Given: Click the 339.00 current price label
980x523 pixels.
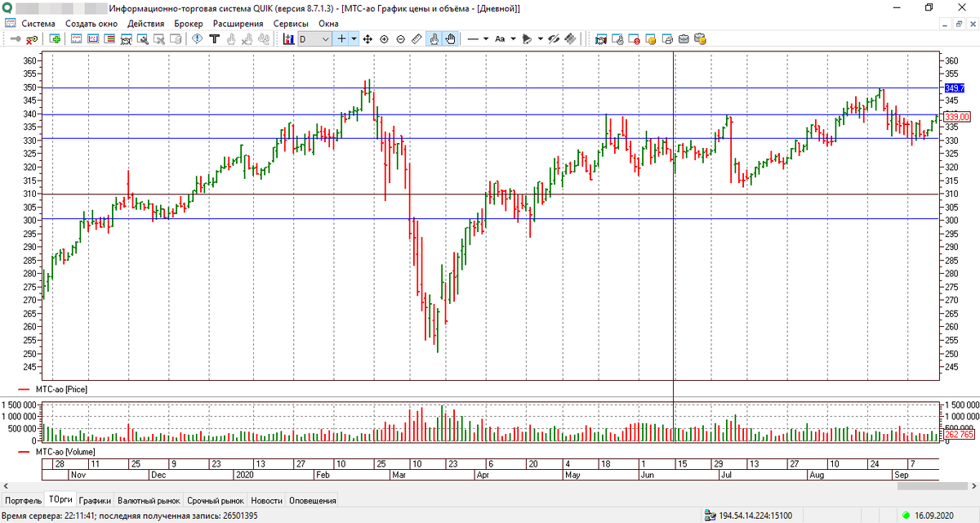Looking at the screenshot, I should 956,117.
